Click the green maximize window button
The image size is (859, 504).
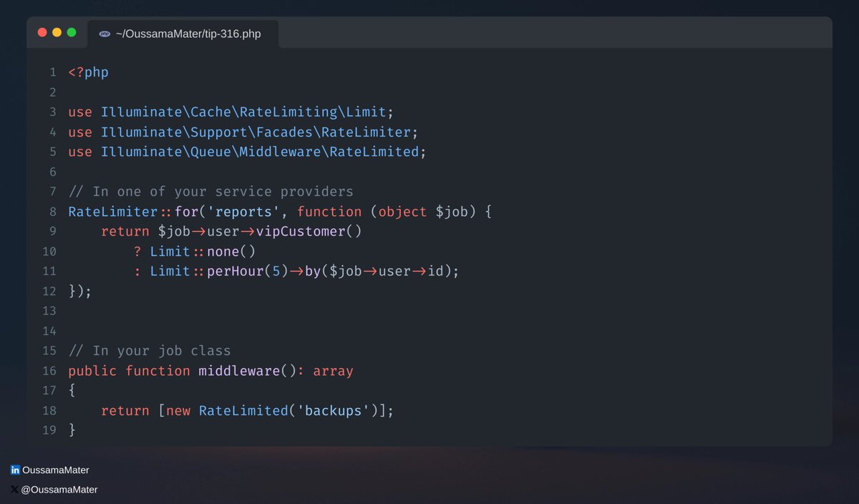[71, 32]
